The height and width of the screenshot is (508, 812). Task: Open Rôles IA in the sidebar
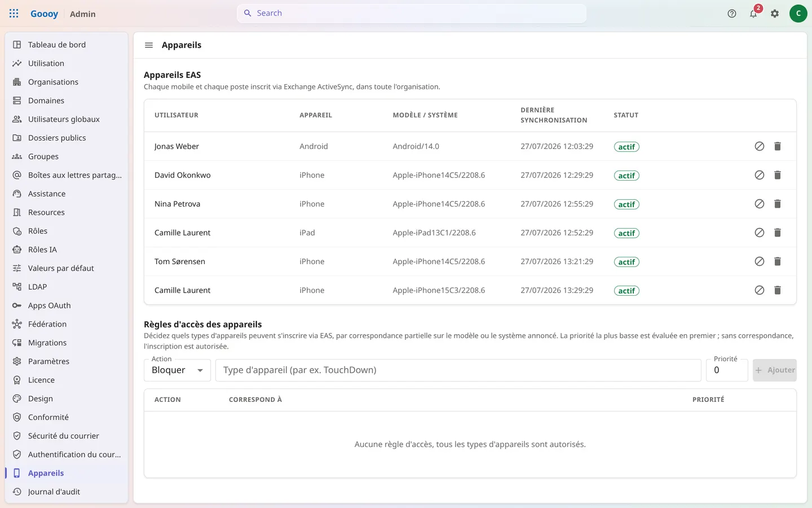click(x=67, y=249)
